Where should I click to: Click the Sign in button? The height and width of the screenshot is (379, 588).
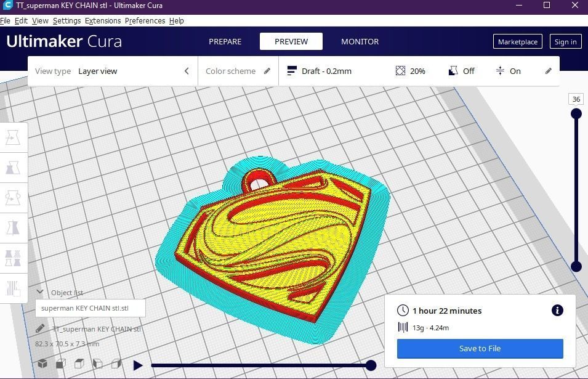click(565, 42)
